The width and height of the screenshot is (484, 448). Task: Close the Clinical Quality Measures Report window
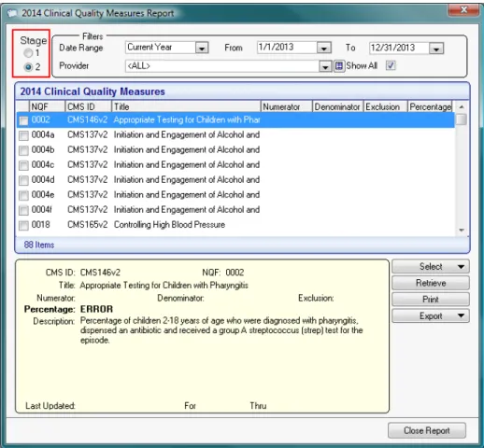pyautogui.click(x=463, y=10)
